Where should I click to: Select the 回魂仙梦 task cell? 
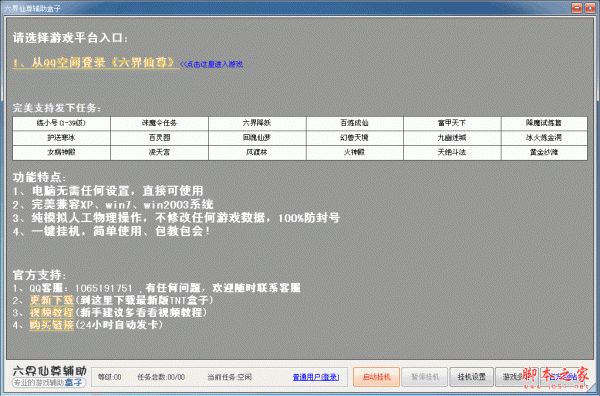pyautogui.click(x=257, y=138)
